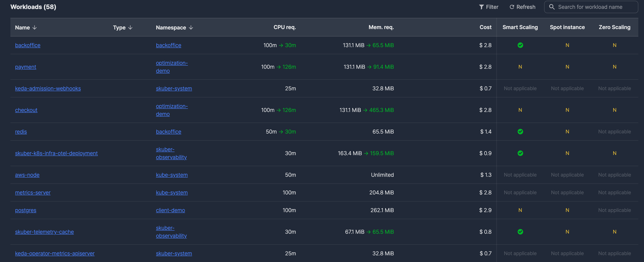Click Smart Scaling check for skuber-telemetry-cache

point(520,232)
